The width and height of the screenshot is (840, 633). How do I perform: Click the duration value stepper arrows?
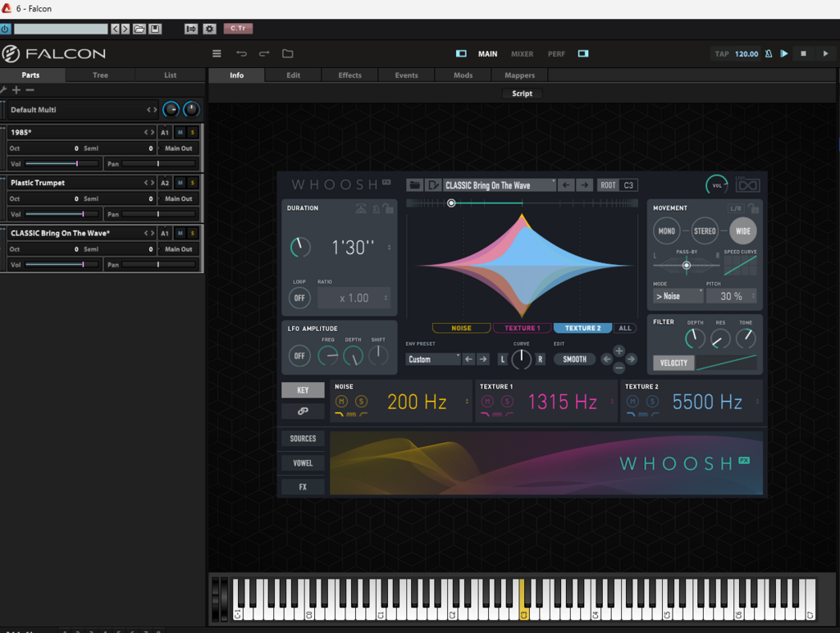coord(390,248)
